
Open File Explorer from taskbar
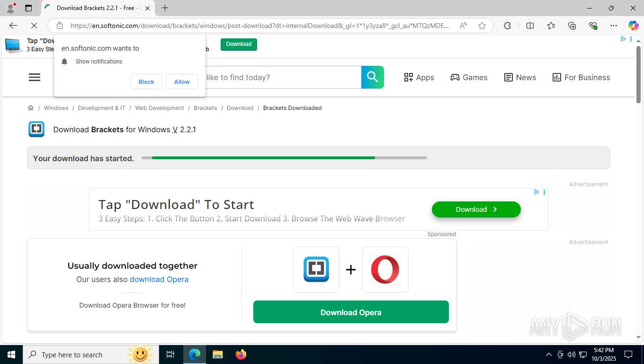tap(217, 355)
